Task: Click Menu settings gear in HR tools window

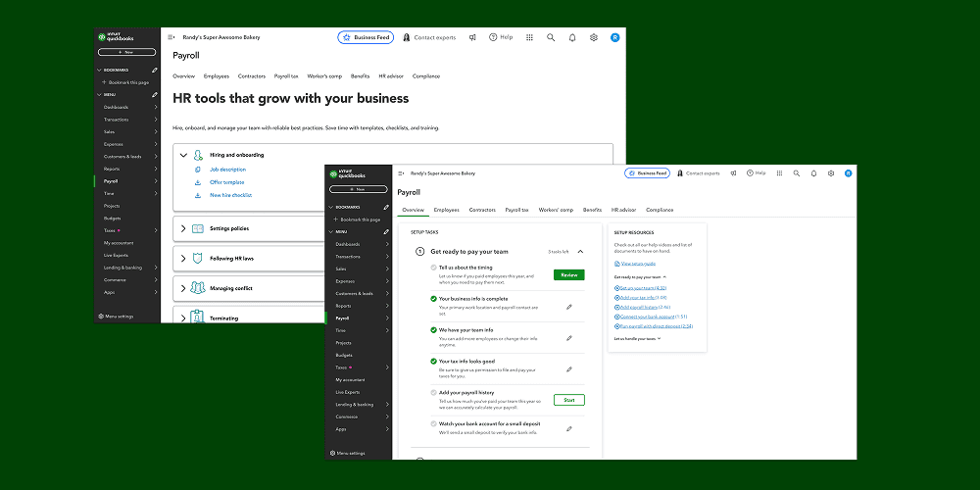Action: (101, 317)
